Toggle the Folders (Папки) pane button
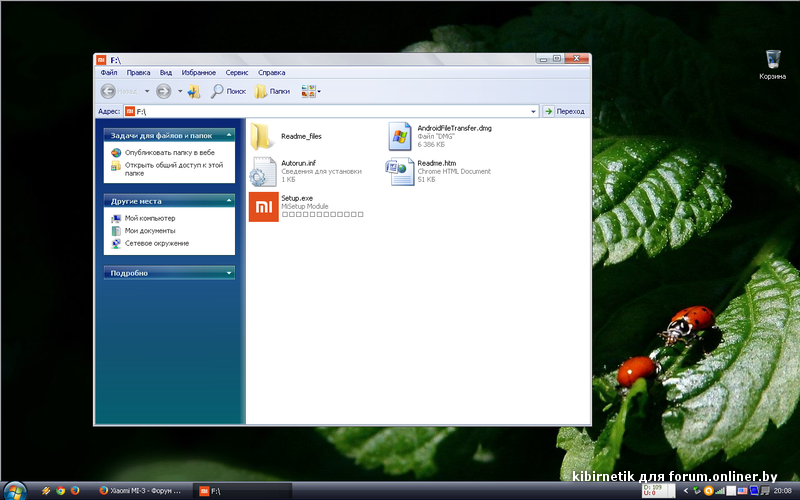The width and height of the screenshot is (800, 500). tap(272, 91)
